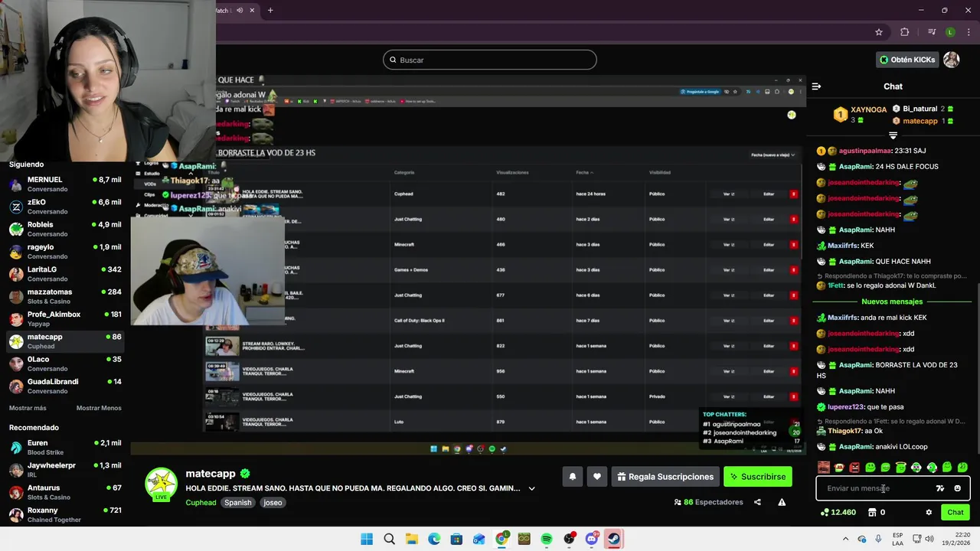Image resolution: width=980 pixels, height=551 pixels.
Task: Open the 7TV emote menu in chat input
Action: click(940, 488)
